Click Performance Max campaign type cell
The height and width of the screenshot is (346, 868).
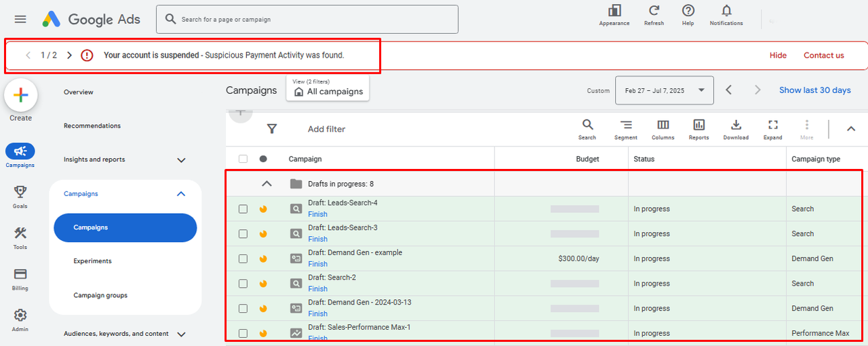click(820, 333)
